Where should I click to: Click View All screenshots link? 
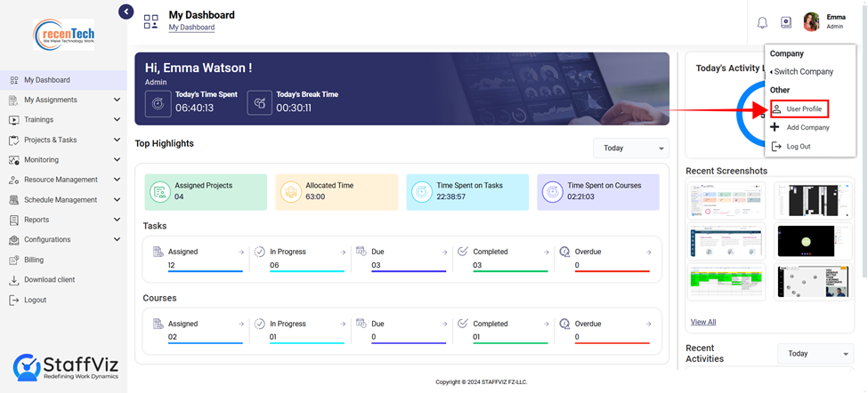coord(703,322)
